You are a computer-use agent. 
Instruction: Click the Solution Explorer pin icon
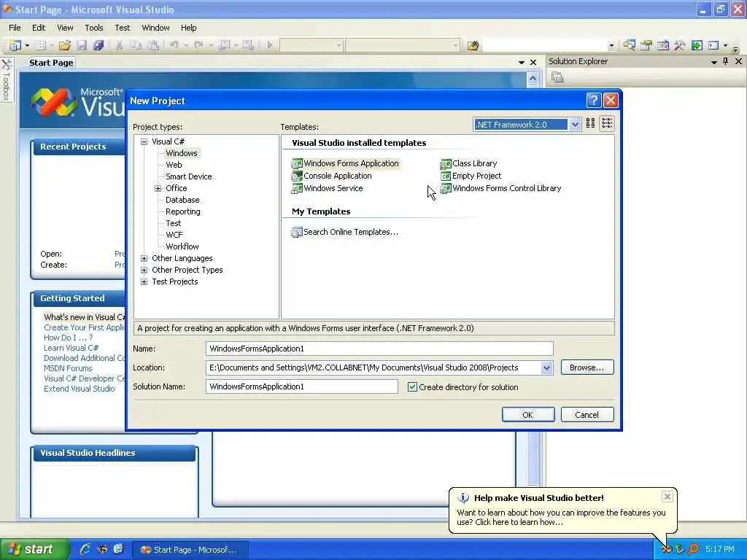point(725,61)
